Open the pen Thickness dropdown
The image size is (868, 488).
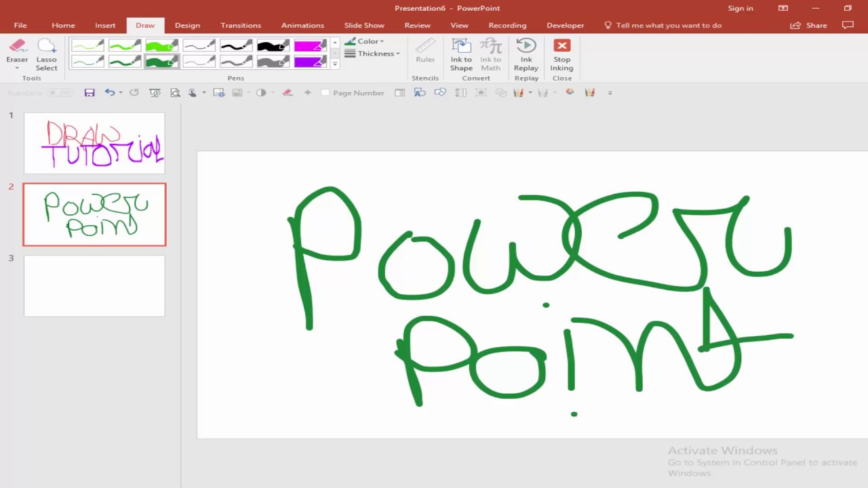(372, 54)
